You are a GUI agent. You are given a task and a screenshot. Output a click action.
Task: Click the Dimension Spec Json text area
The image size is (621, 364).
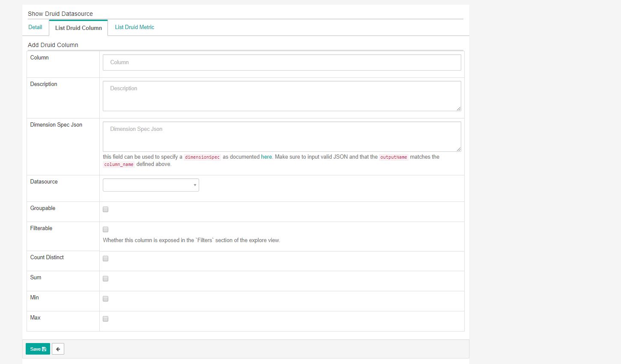click(x=282, y=136)
